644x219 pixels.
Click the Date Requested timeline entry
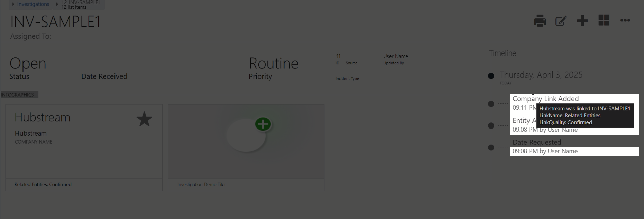coord(537,142)
